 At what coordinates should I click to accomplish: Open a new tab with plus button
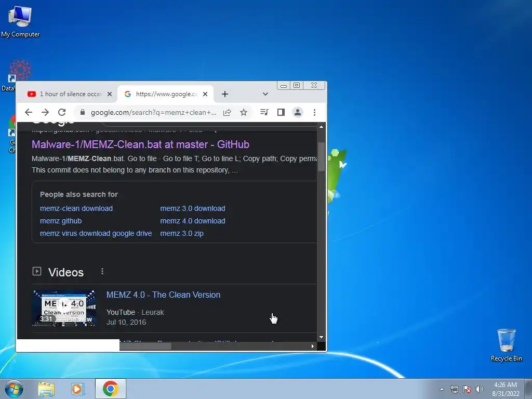[224, 94]
